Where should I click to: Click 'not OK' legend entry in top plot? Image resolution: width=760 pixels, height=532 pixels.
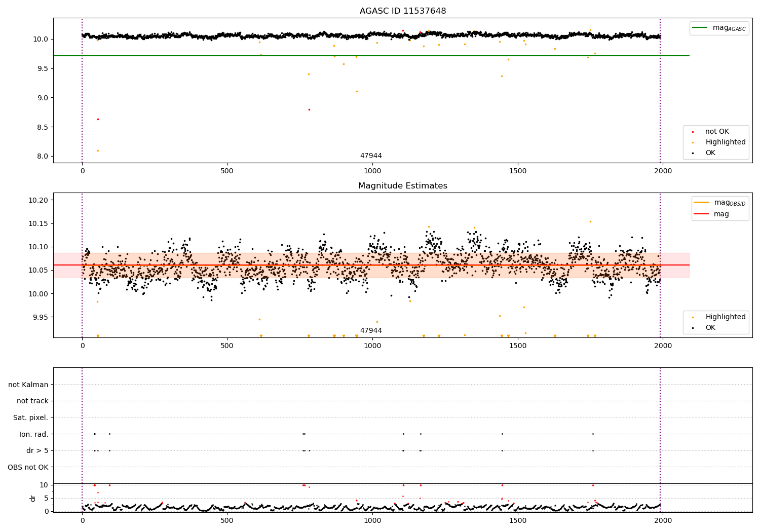tap(710, 132)
